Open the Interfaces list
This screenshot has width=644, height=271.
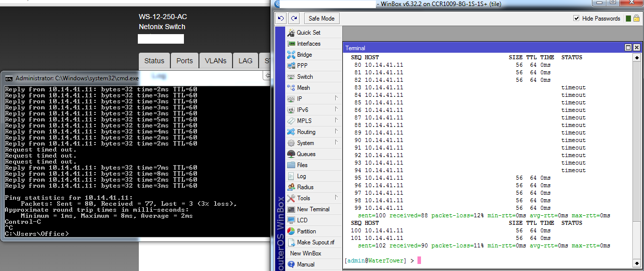308,44
